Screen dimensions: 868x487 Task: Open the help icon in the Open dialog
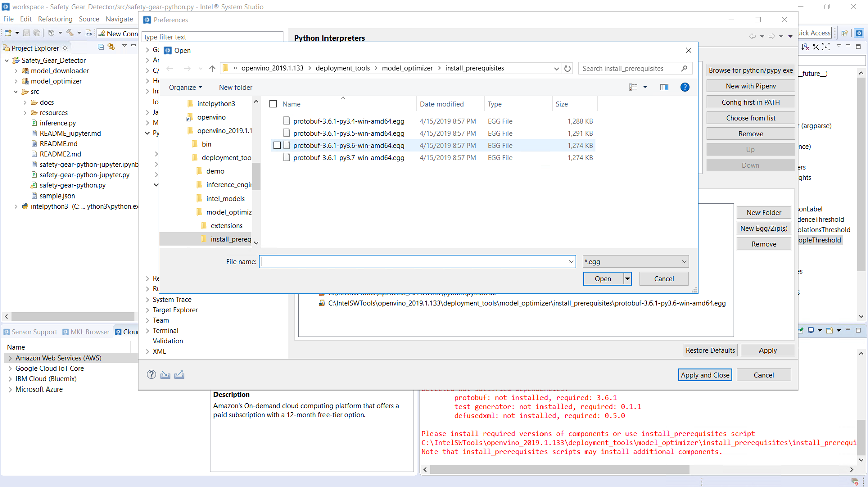click(685, 87)
